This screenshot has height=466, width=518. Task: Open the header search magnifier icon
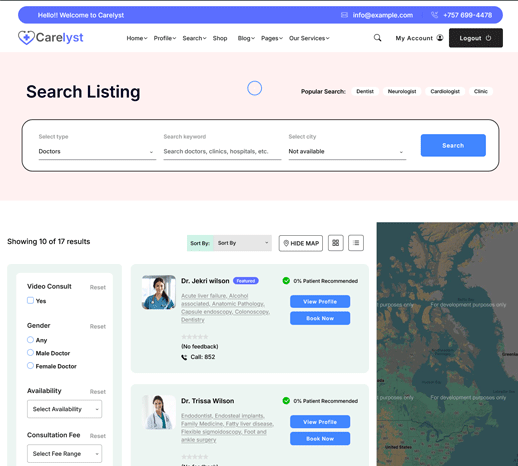[x=377, y=38]
